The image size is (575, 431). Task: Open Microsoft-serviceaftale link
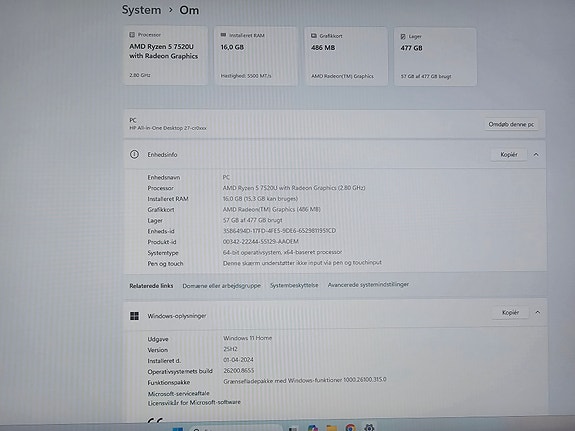coord(179,393)
